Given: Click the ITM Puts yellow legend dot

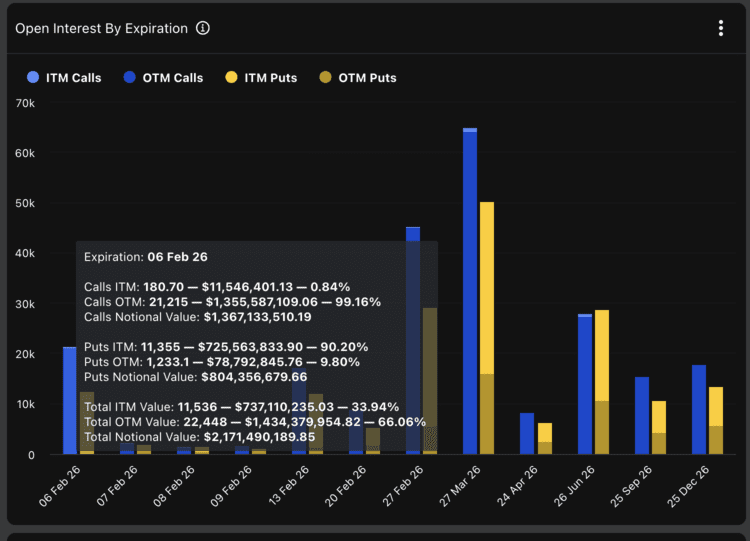Looking at the screenshot, I should click(231, 78).
